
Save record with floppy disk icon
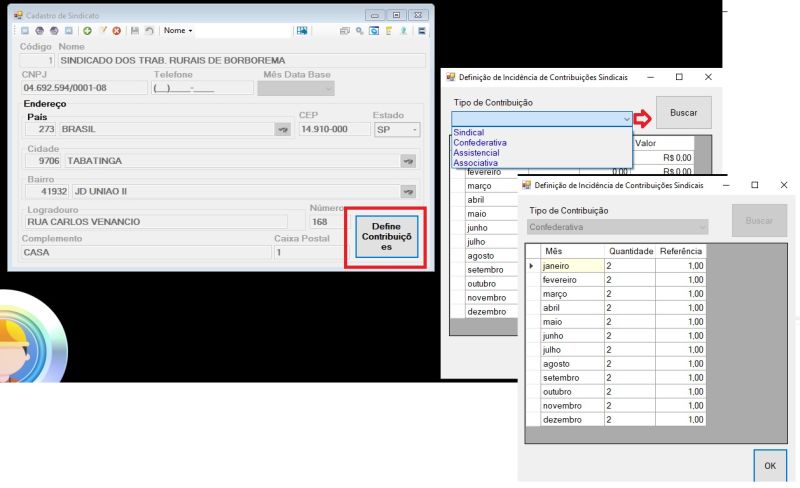pyautogui.click(x=135, y=31)
